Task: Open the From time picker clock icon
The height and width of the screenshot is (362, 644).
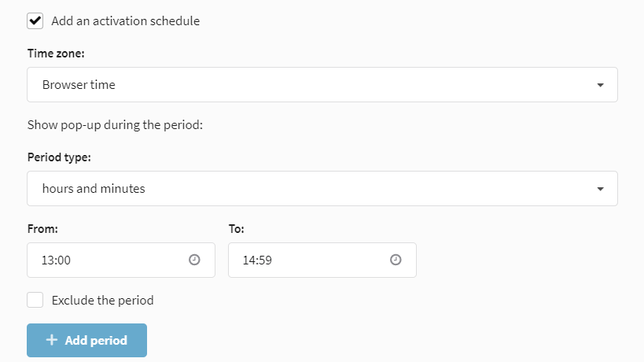Action: coord(194,260)
